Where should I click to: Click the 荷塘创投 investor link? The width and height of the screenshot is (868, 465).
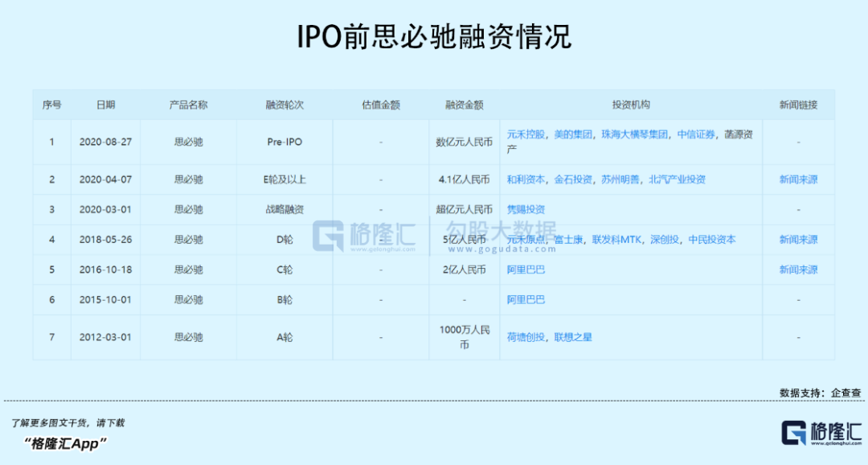pos(526,337)
